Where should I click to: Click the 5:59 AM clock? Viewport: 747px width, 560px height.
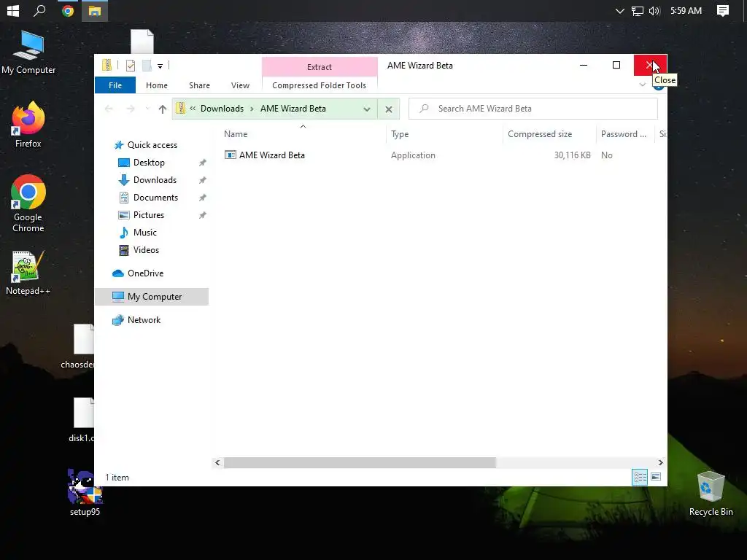[x=686, y=10]
